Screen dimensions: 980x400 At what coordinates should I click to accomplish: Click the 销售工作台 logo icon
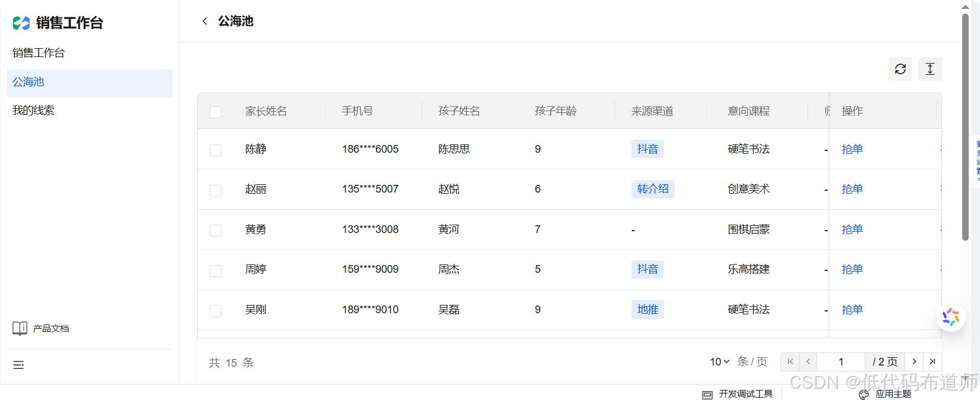(x=21, y=23)
